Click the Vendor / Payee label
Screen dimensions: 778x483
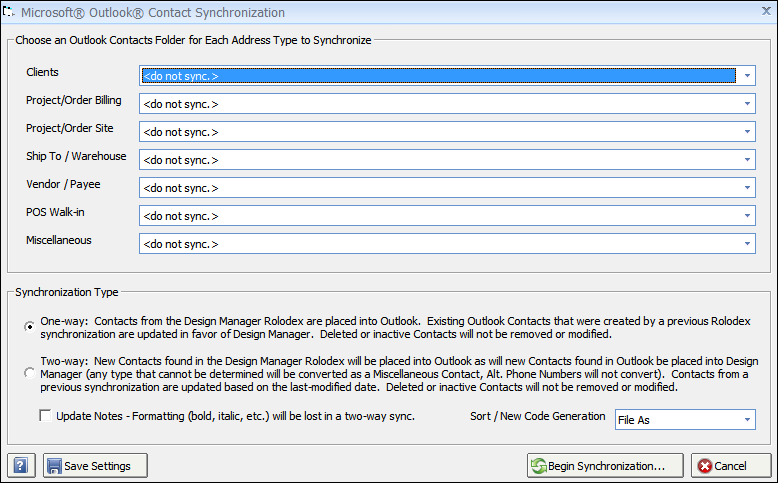(63, 184)
